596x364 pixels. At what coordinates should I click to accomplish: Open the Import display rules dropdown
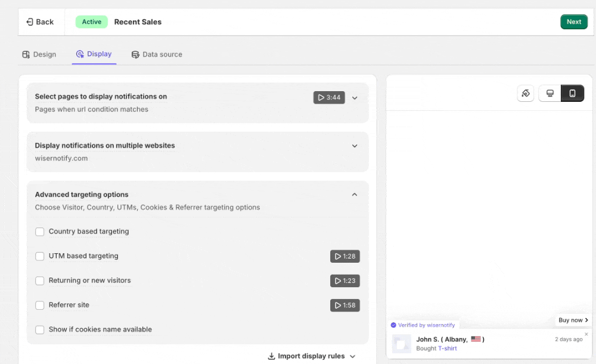[312, 356]
